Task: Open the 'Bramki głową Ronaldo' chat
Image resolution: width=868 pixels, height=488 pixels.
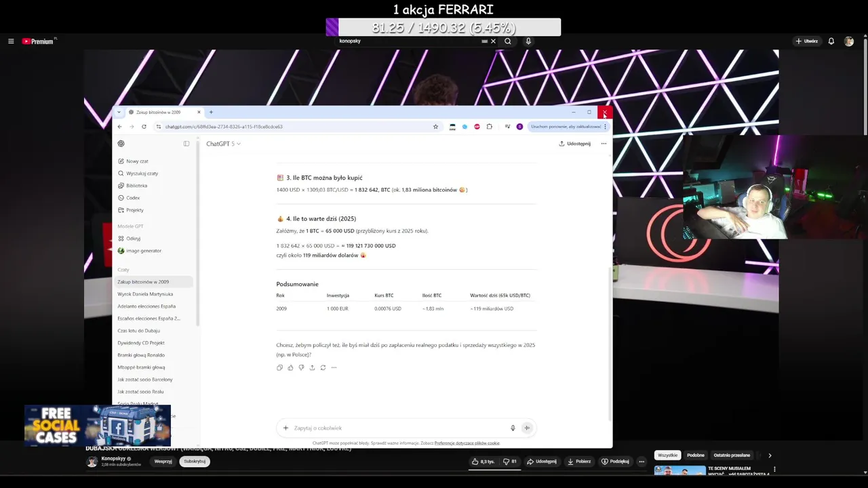Action: point(154,355)
